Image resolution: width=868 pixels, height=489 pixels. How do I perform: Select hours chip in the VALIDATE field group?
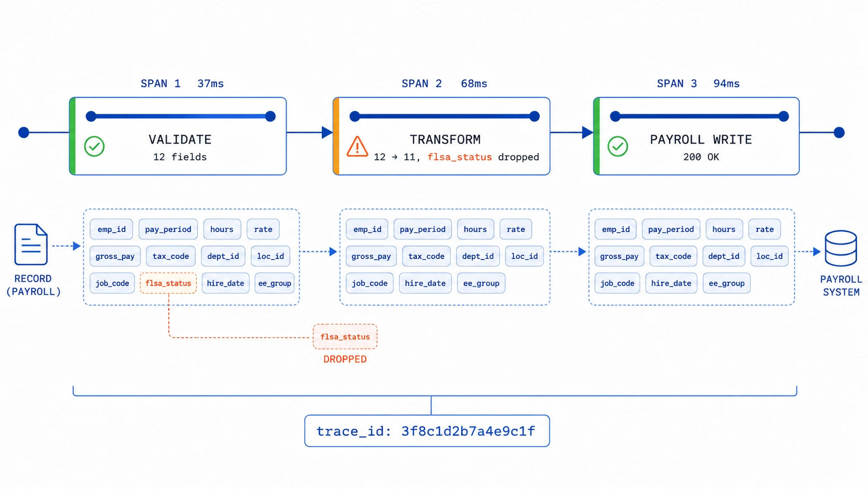click(x=222, y=229)
